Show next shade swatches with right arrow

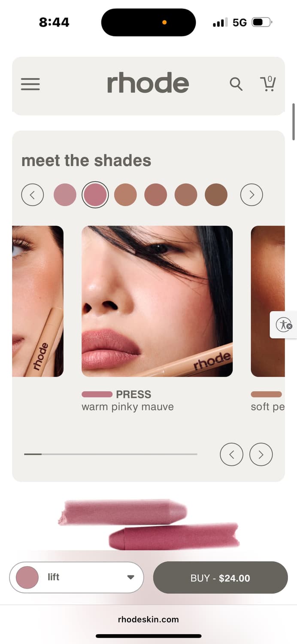point(252,195)
